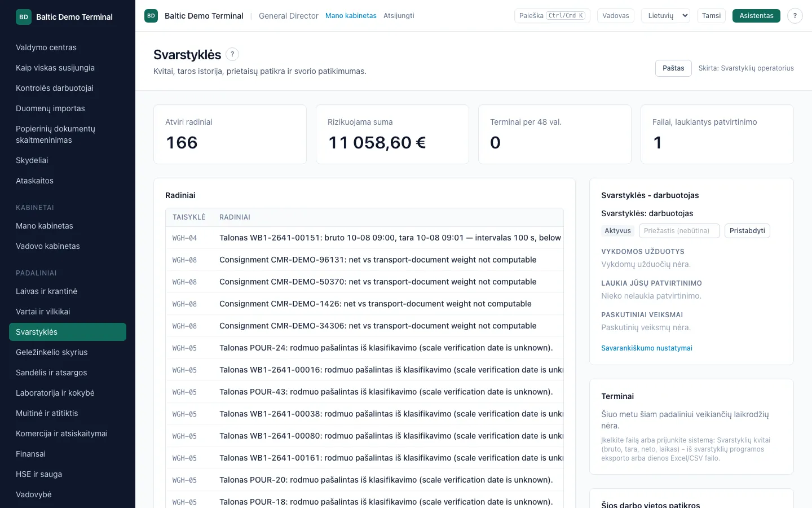Open Vartai ir vilkikai department
This screenshot has height=508, width=812.
click(x=68, y=312)
